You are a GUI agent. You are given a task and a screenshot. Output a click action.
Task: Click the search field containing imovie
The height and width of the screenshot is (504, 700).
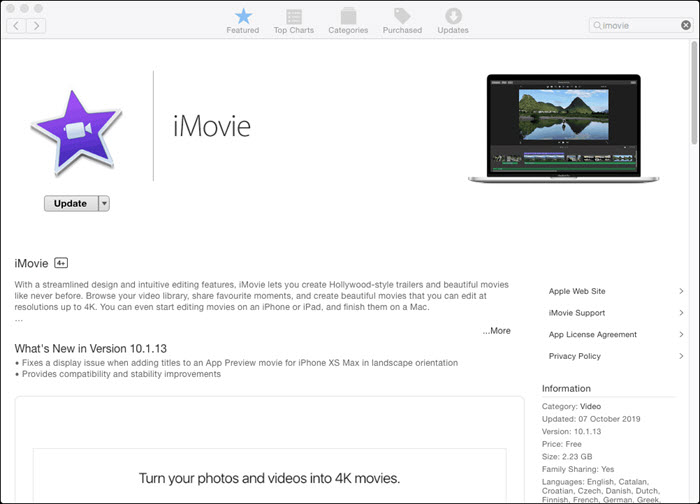point(641,25)
